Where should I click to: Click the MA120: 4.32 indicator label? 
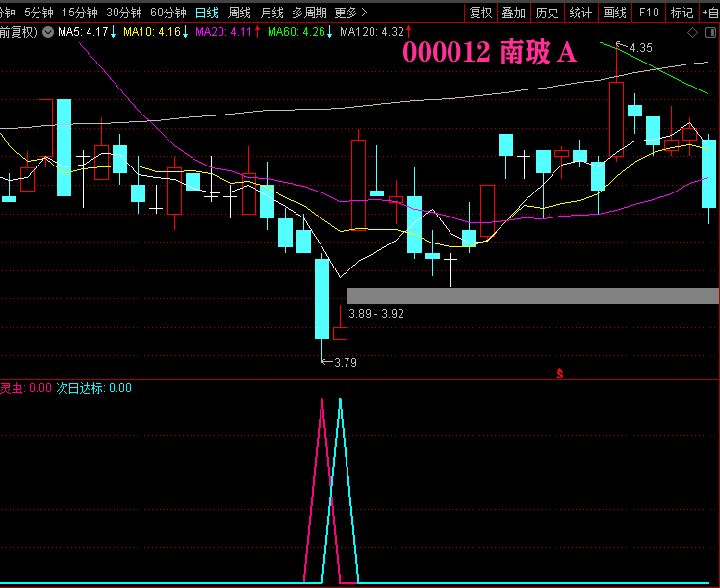[x=372, y=32]
